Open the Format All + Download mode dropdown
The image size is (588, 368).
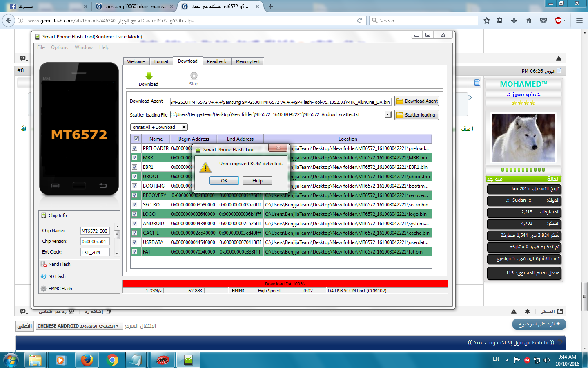coord(184,127)
